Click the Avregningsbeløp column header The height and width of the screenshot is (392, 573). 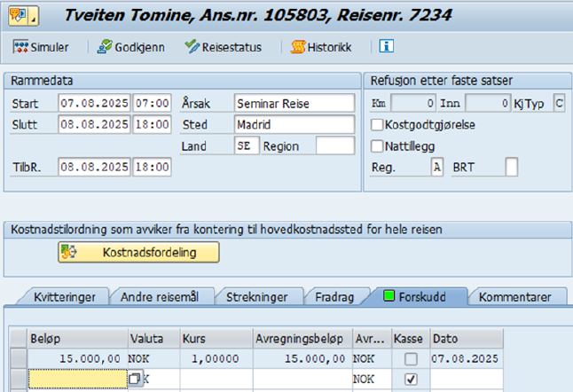tap(302, 338)
